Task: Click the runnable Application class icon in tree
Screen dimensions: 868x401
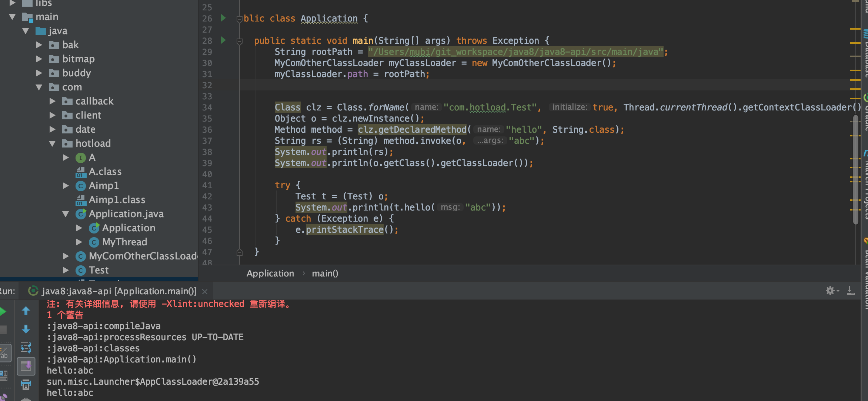Action: (x=94, y=228)
